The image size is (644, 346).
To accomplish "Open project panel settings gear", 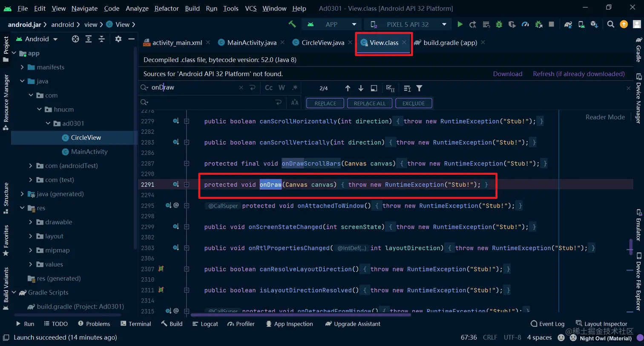I will (118, 39).
